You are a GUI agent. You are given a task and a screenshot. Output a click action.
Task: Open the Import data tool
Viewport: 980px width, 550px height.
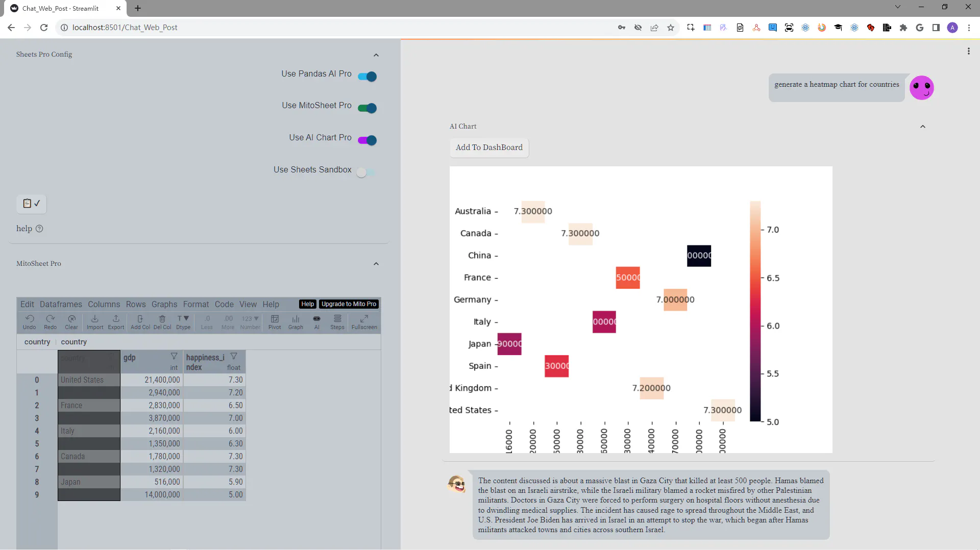95,321
